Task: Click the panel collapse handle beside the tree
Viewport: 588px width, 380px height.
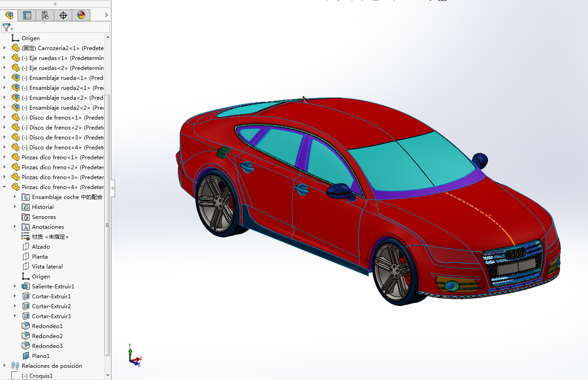Action: pyautogui.click(x=113, y=188)
